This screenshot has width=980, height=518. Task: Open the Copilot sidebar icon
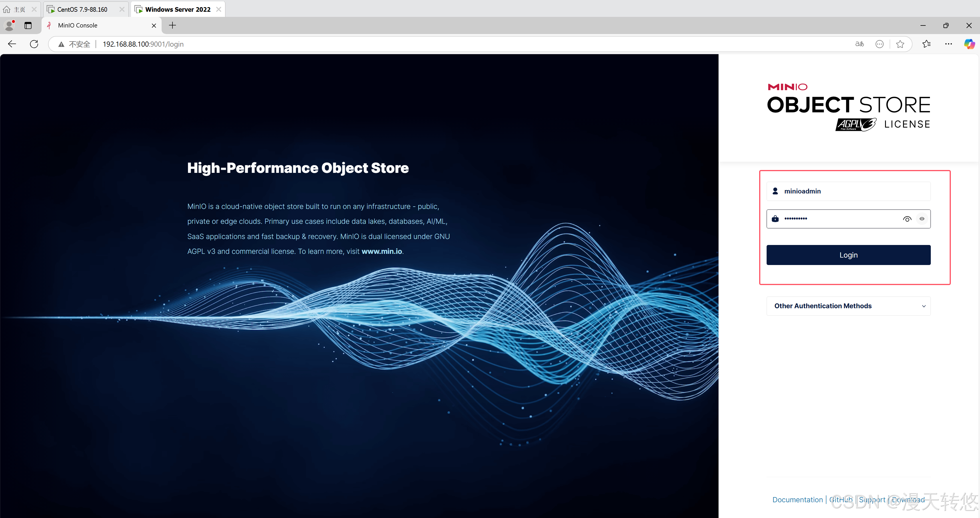[x=969, y=44]
